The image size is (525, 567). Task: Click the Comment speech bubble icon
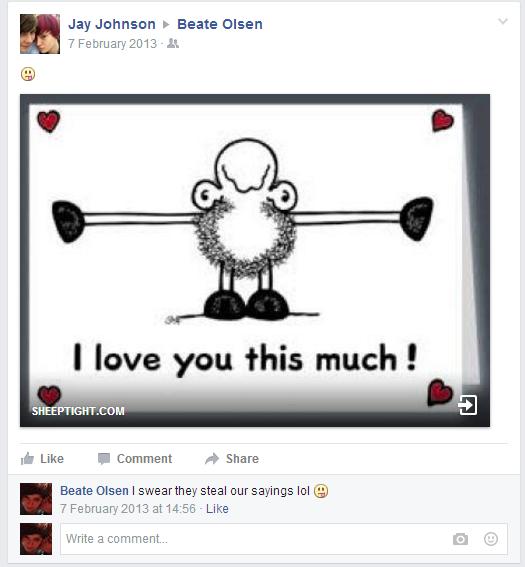click(104, 459)
